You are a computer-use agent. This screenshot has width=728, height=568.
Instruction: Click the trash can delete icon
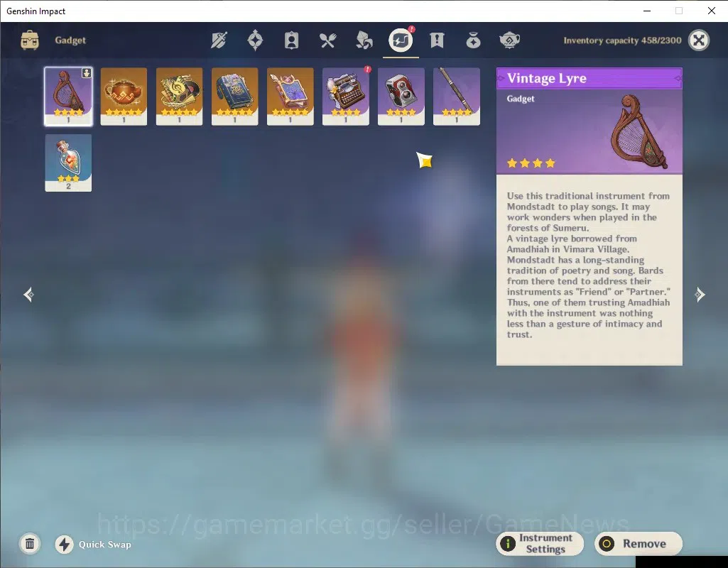click(30, 543)
